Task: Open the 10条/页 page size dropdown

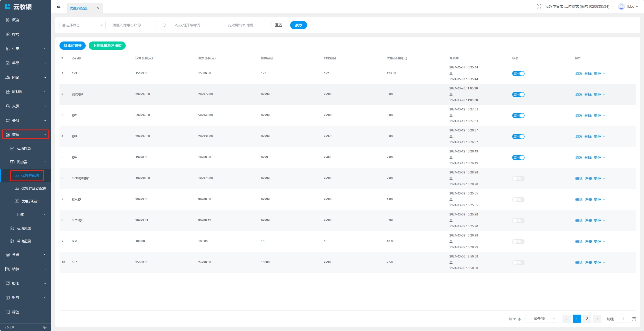Action: (541, 319)
